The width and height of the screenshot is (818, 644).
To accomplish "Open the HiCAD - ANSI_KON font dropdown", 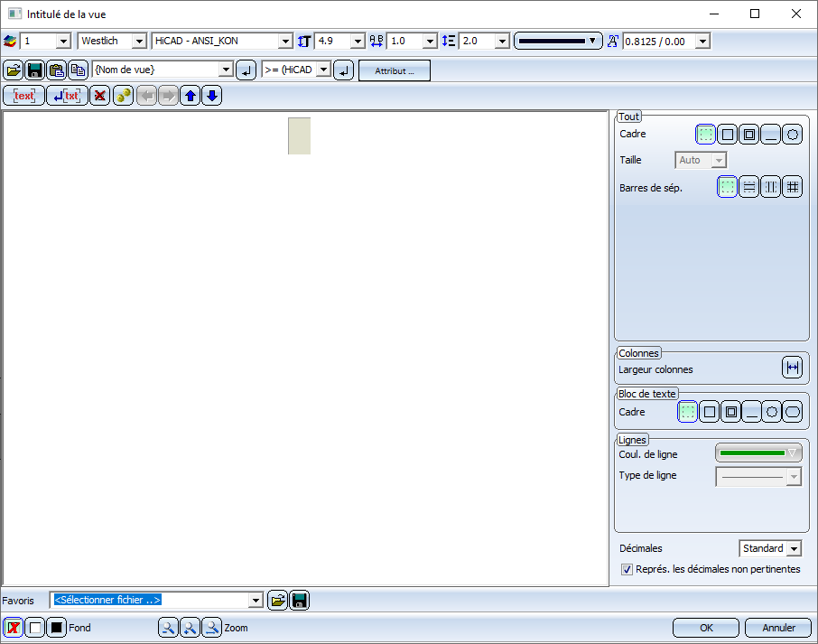I will pyautogui.click(x=285, y=42).
